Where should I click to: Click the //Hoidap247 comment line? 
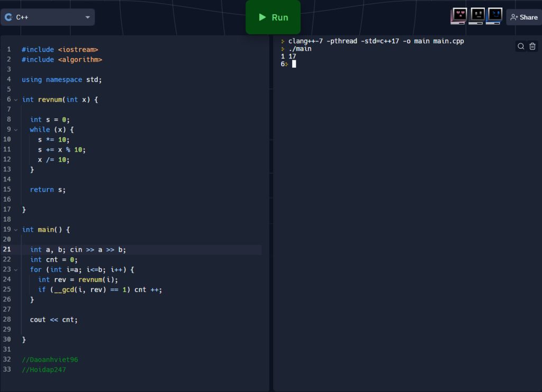point(44,370)
